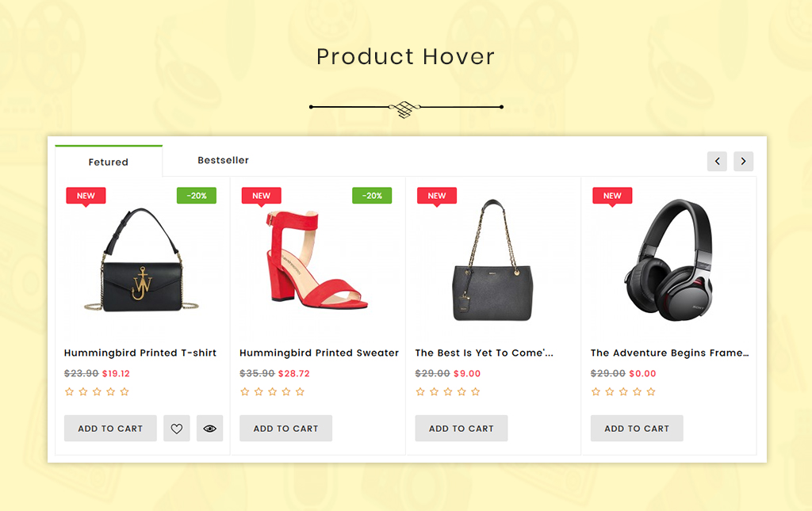Screen dimensions: 812x511
Task: Open quick view with the eye icon
Action: click(209, 429)
